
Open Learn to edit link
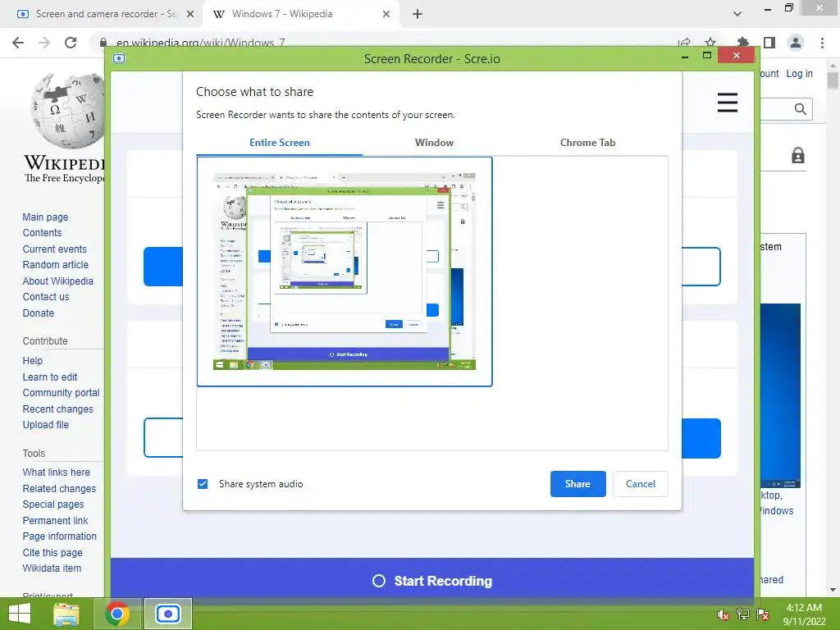click(x=49, y=377)
